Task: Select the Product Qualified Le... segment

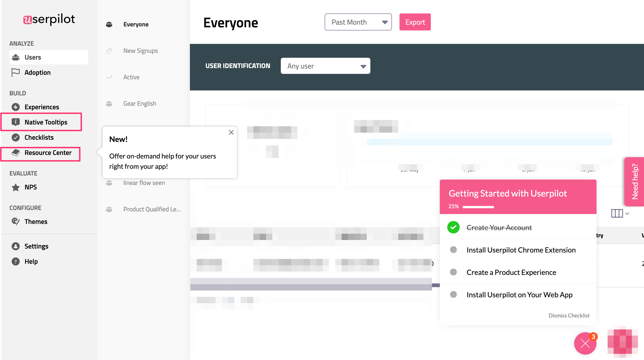Action: (152, 210)
